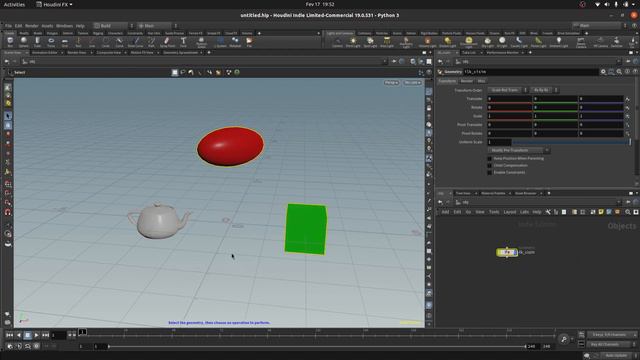Open the Scale Rot Trans order dropdown
This screenshot has width=640, height=360.
tap(507, 90)
